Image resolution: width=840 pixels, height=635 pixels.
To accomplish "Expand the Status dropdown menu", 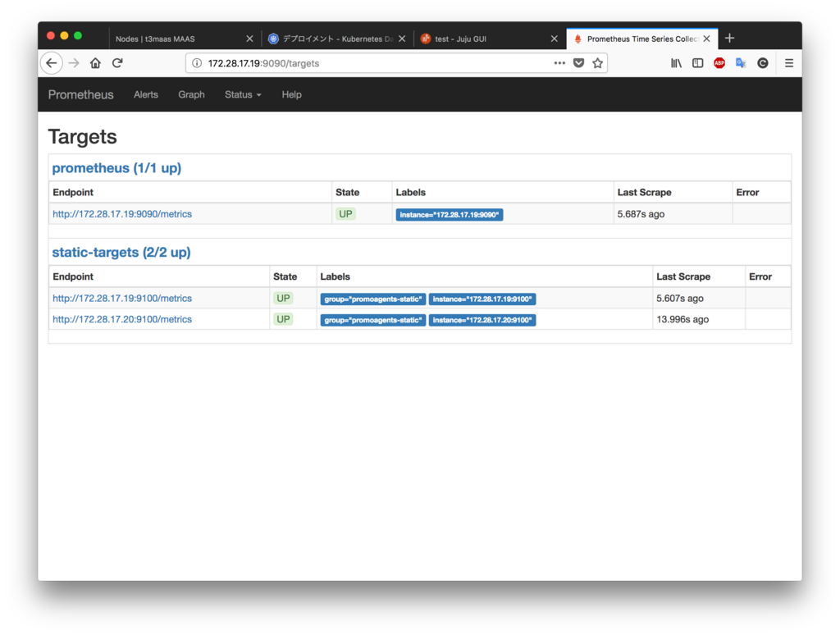I will (243, 95).
